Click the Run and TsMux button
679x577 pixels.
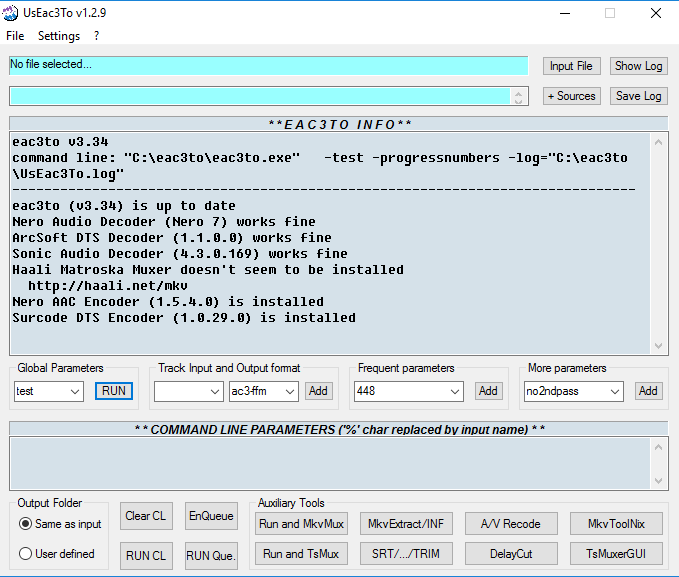(x=301, y=554)
